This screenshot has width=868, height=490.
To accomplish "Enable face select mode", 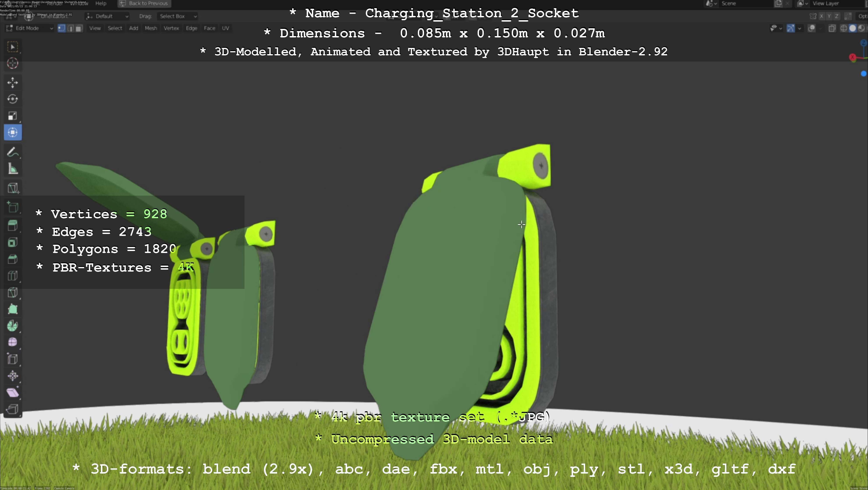I will pyautogui.click(x=79, y=28).
